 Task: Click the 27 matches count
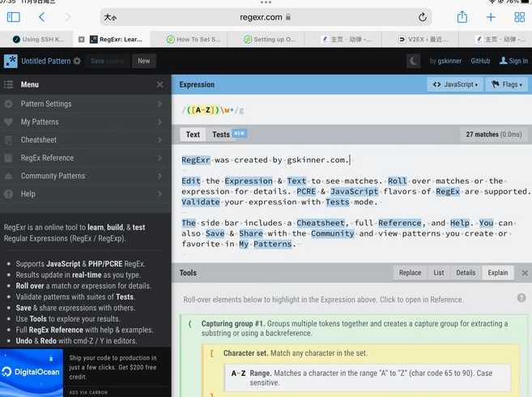(494, 134)
